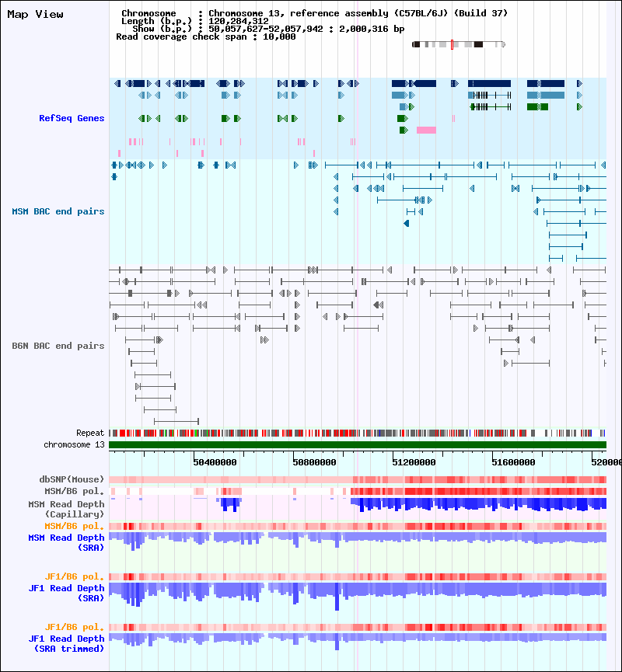The image size is (622, 672).
Task: Click the Read coverage check span text
Action: point(206,37)
